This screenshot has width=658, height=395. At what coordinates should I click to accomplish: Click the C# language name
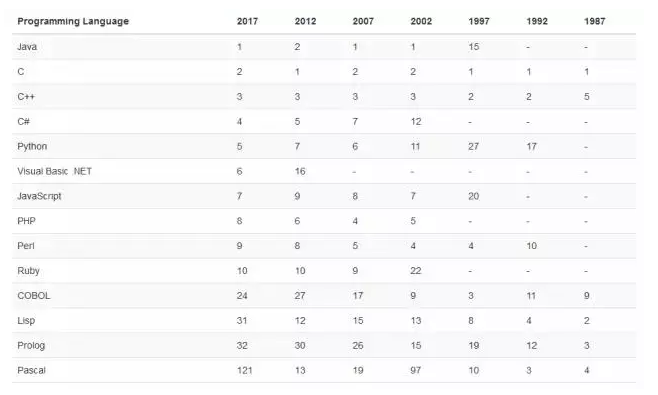click(x=24, y=122)
